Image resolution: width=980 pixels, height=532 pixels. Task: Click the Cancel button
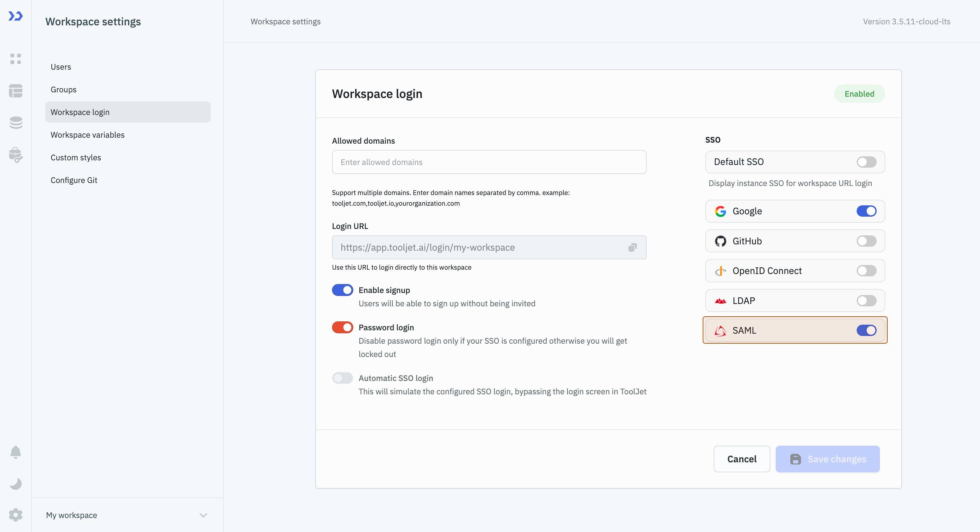coord(741,459)
